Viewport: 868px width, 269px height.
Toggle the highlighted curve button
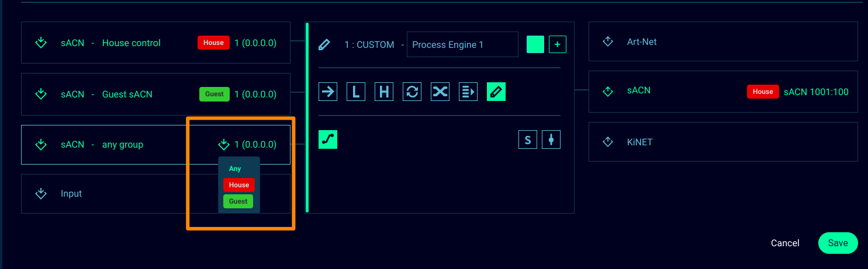click(x=328, y=139)
